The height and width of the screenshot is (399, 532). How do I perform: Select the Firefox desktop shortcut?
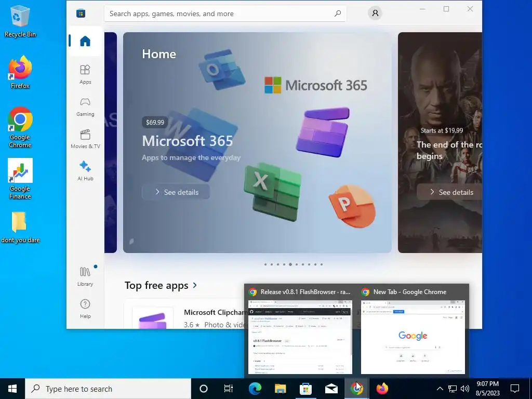20,72
